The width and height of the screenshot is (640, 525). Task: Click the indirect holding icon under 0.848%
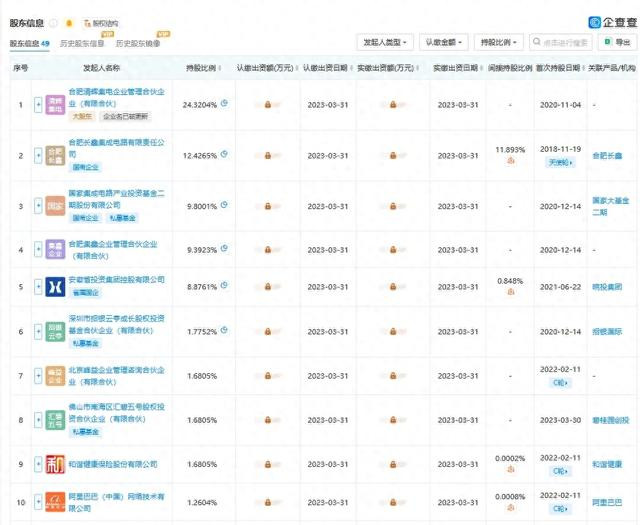point(510,292)
